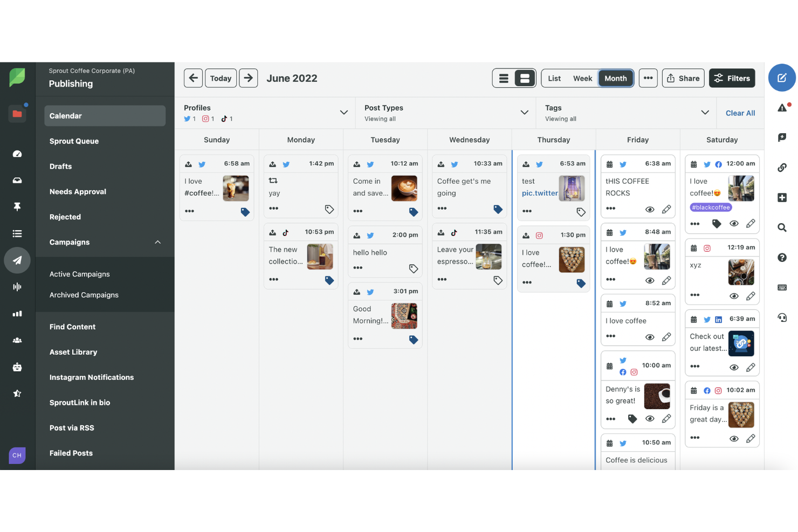Click tag icon on 'Come in and save' post

(414, 212)
